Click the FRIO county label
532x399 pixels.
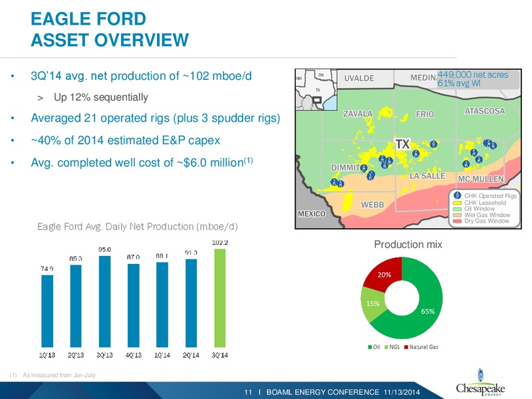425,114
